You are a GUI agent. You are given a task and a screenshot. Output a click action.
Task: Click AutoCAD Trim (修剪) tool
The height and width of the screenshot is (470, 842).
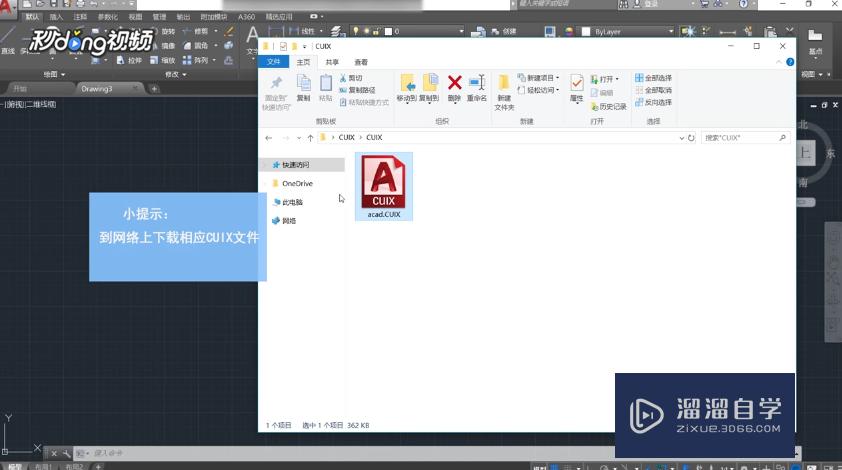[x=197, y=32]
